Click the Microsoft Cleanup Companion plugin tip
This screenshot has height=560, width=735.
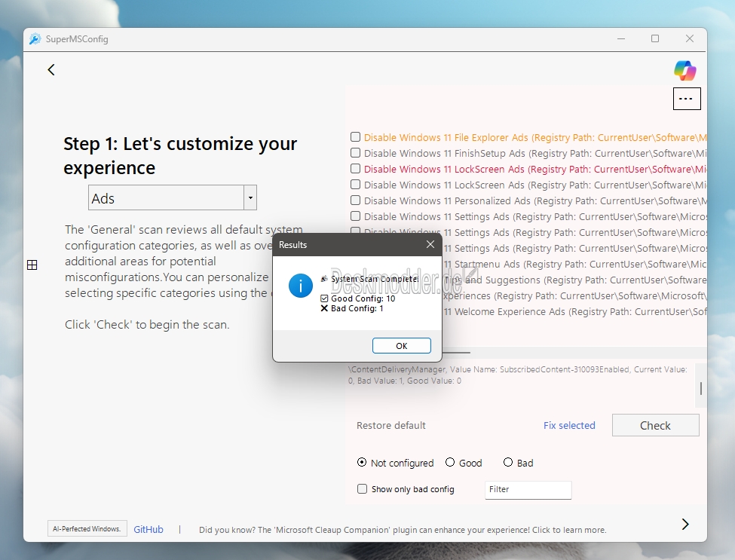point(403,530)
